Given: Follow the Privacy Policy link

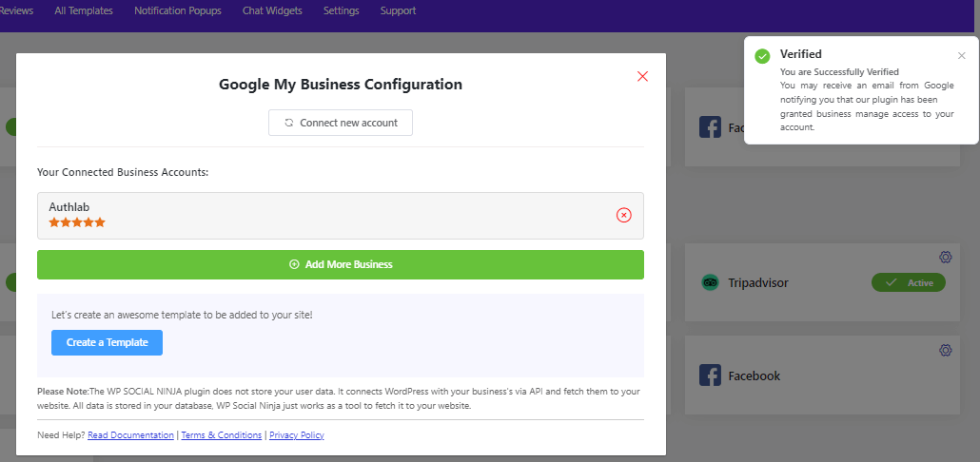Looking at the screenshot, I should [297, 435].
